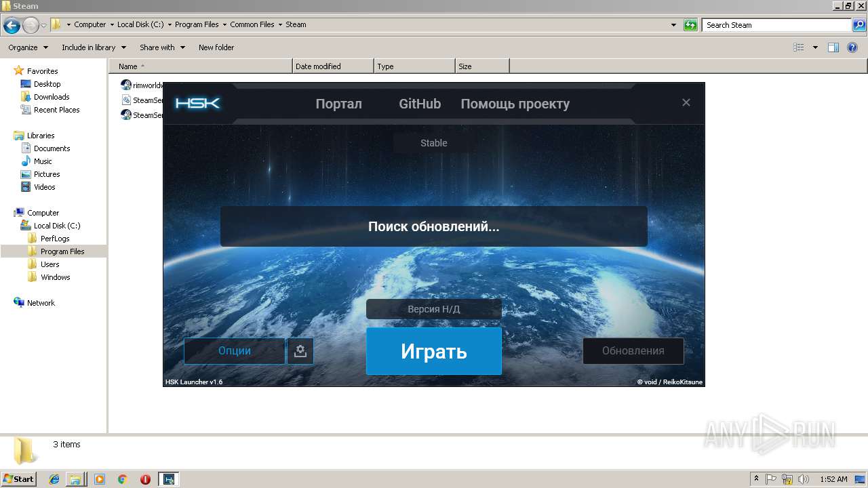The height and width of the screenshot is (488, 868).
Task: Open view options dropdown arrow
Action: (x=815, y=47)
